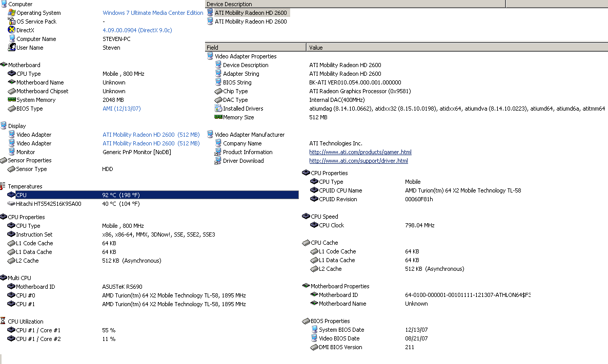
Task: Click the BK-ATI VER010.054.000.001.000000 value
Action: coord(355,82)
